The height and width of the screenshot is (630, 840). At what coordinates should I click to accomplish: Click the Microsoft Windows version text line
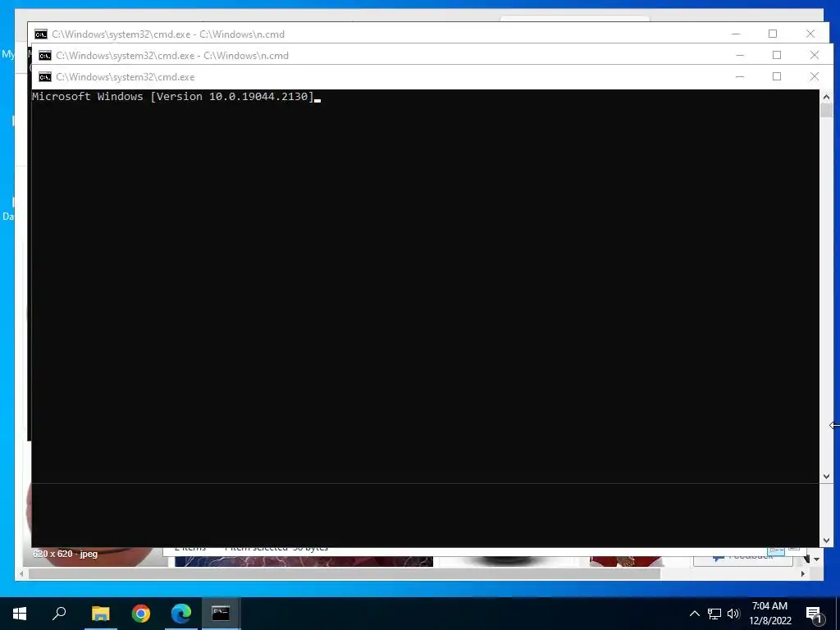[172, 97]
